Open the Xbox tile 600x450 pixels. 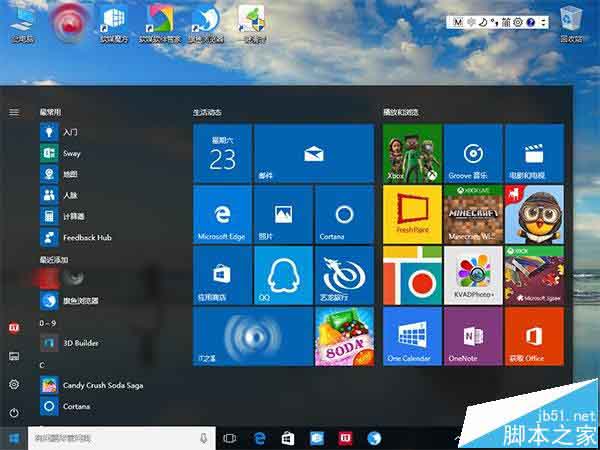click(412, 153)
